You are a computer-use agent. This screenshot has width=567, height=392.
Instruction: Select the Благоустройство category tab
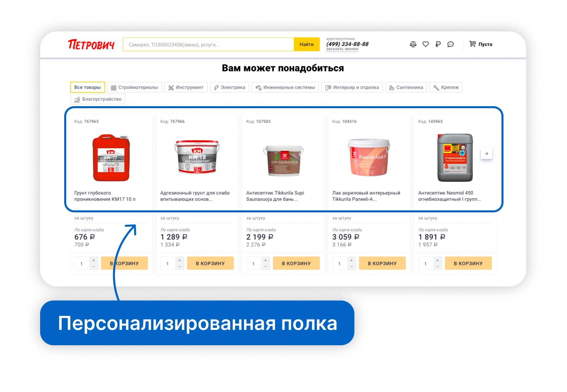tap(98, 99)
